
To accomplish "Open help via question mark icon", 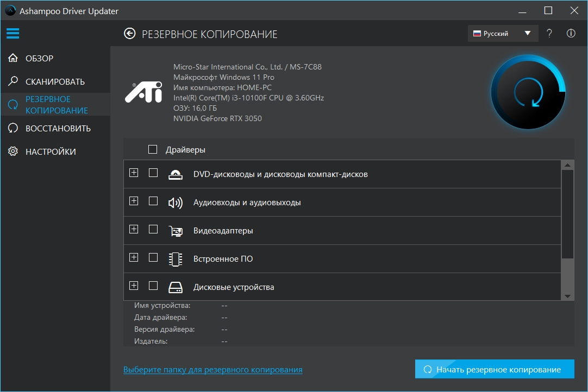I will [x=549, y=34].
